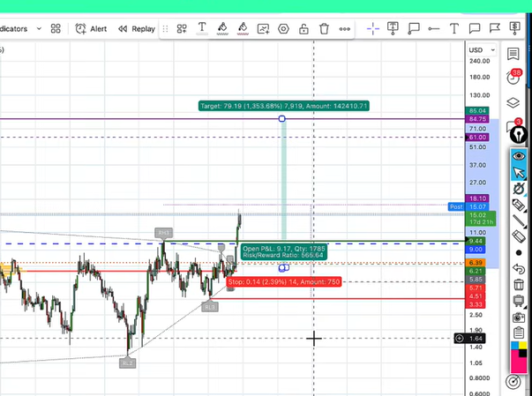Select the diagonal line annotation tool
Image resolution: width=532 pixels, height=396 pixels.
(519, 220)
